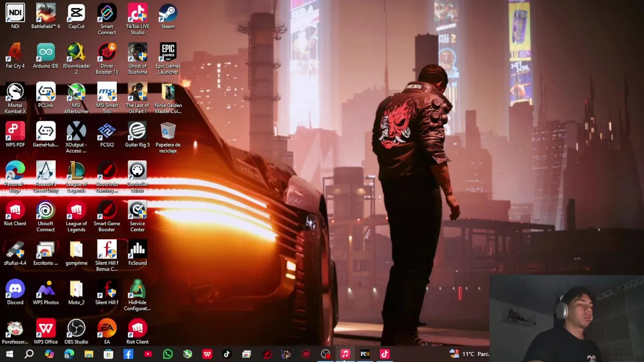
Task: Open Facebook from the taskbar
Action: tap(128, 354)
